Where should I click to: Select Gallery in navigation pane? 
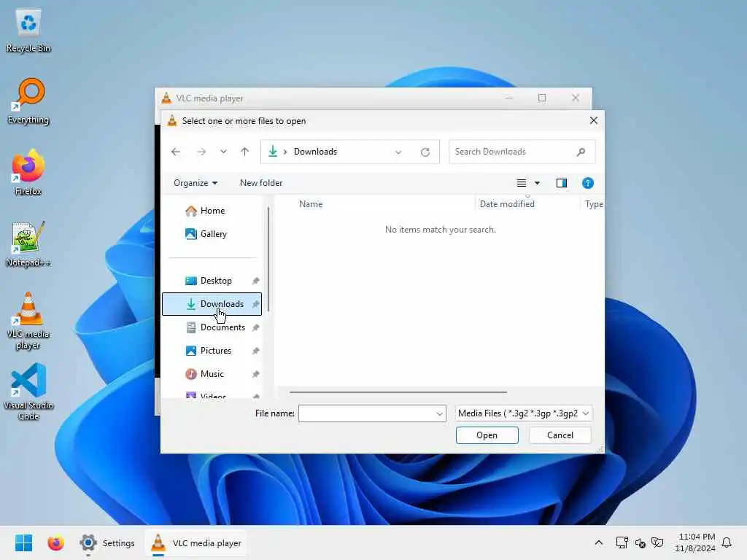212,234
